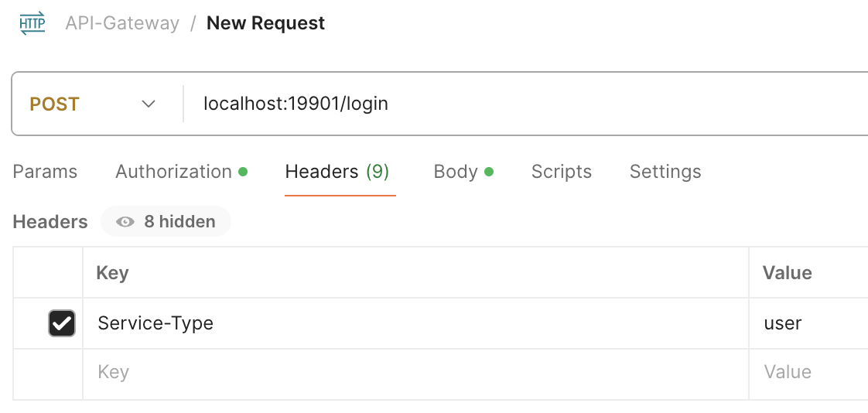Toggle the Service-Type header checkbox
Image resolution: width=868 pixels, height=413 pixels.
[x=62, y=323]
